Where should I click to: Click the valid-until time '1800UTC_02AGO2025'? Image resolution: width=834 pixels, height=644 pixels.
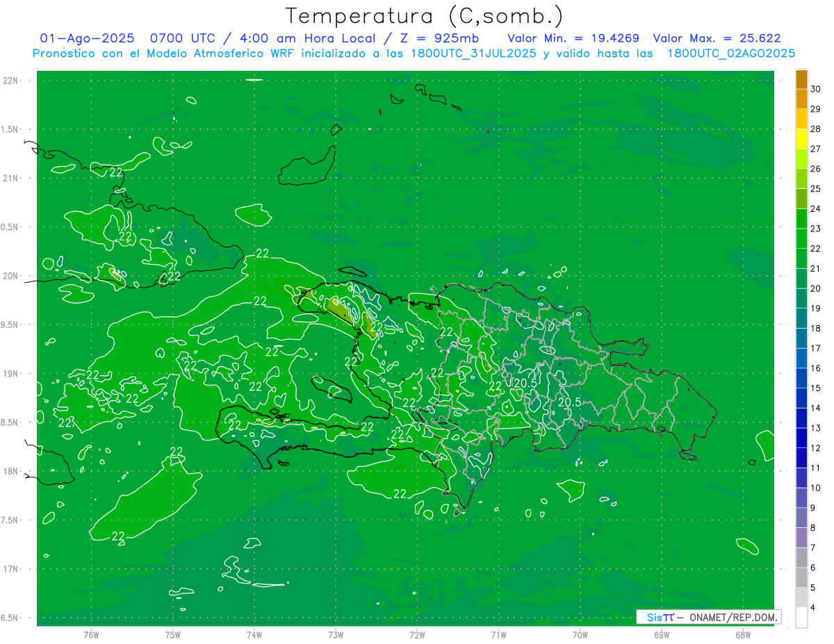tap(731, 53)
